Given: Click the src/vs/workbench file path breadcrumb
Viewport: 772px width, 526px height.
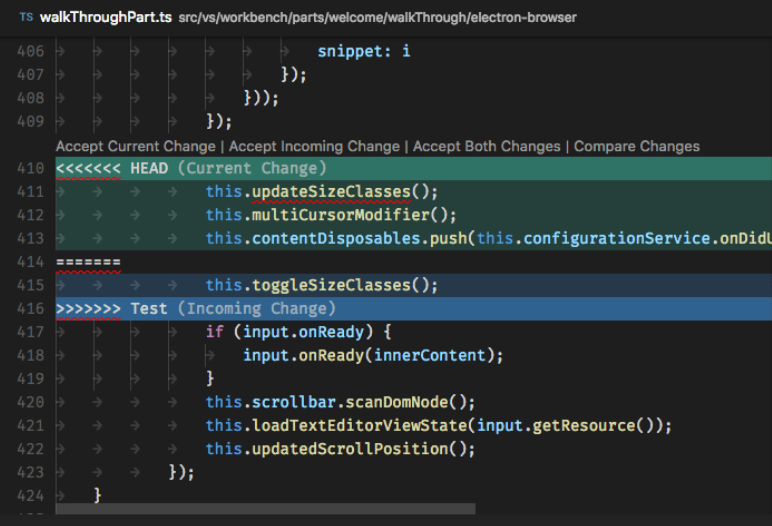Looking at the screenshot, I should (377, 18).
